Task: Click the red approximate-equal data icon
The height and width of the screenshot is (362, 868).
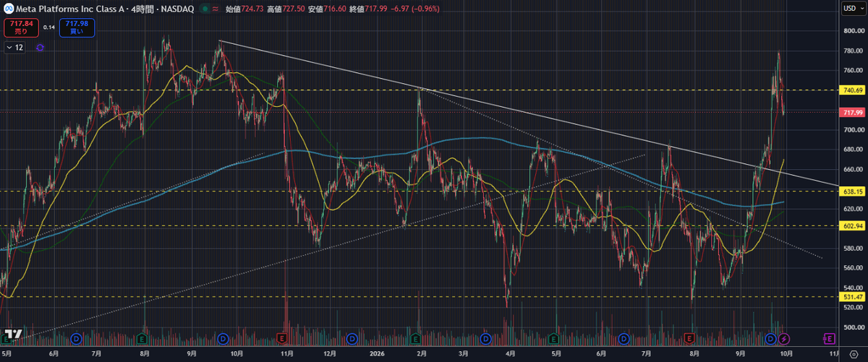Action: [x=216, y=9]
